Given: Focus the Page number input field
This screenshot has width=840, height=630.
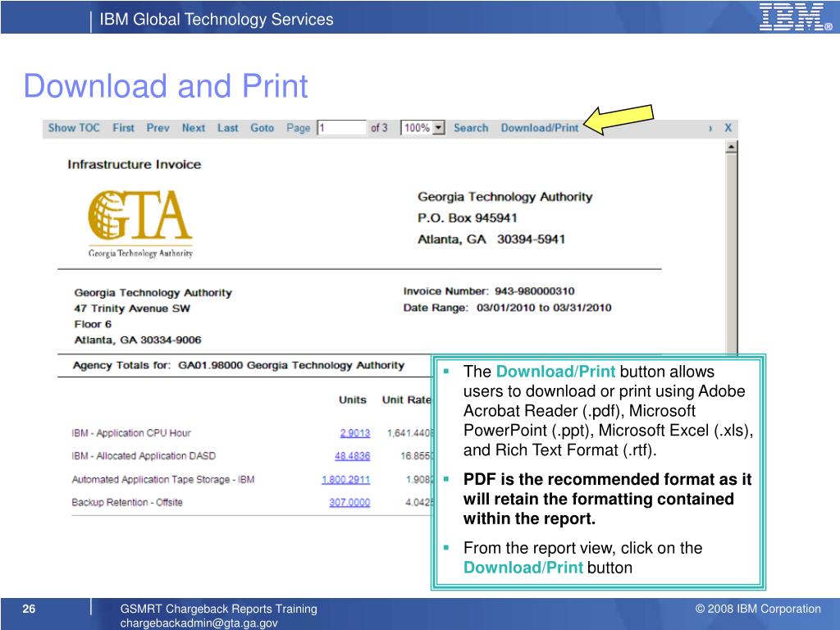Looking at the screenshot, I should pyautogui.click(x=342, y=128).
